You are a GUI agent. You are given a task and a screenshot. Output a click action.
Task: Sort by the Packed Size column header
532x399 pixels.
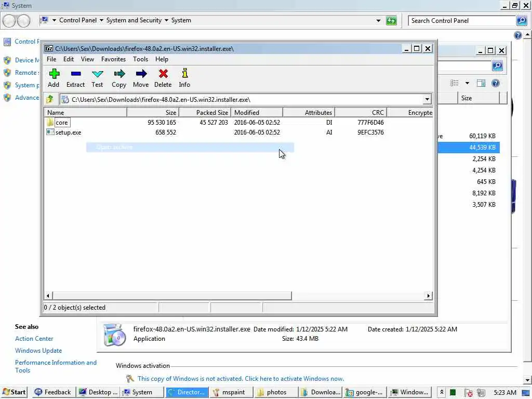click(x=205, y=112)
